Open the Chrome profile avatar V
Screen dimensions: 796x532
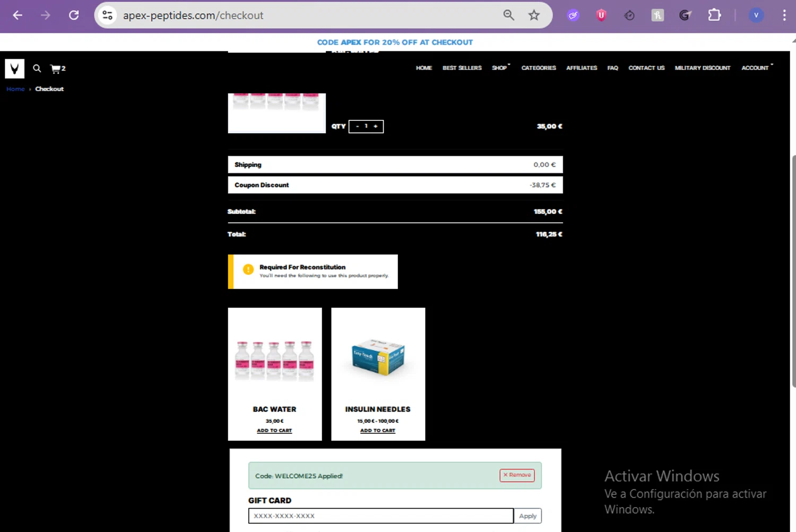(756, 15)
